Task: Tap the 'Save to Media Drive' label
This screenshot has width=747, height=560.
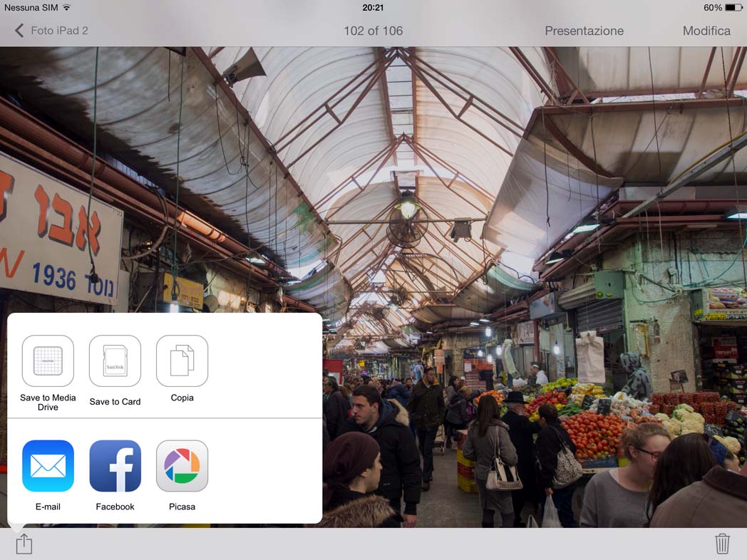Action: point(48,403)
